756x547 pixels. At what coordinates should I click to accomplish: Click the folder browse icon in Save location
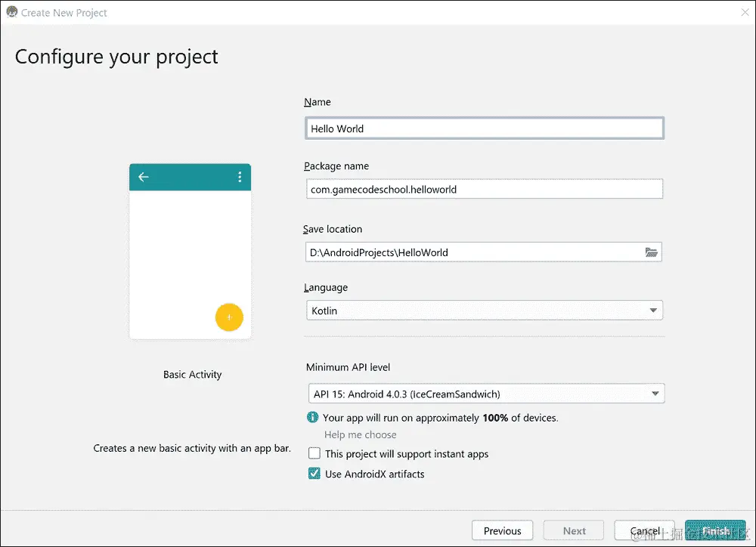click(x=652, y=252)
